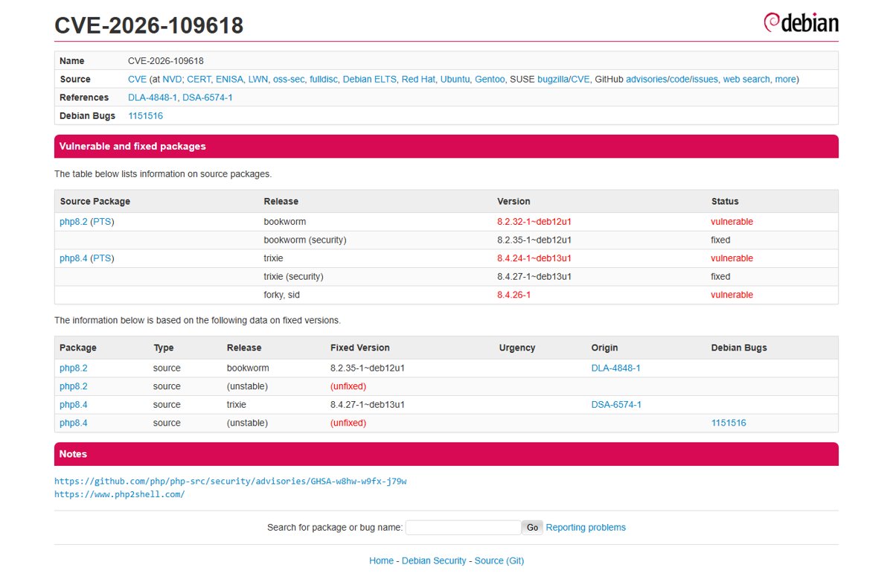The width and height of the screenshot is (893, 588).
Task: Open GitHub code link
Action: [x=679, y=79]
